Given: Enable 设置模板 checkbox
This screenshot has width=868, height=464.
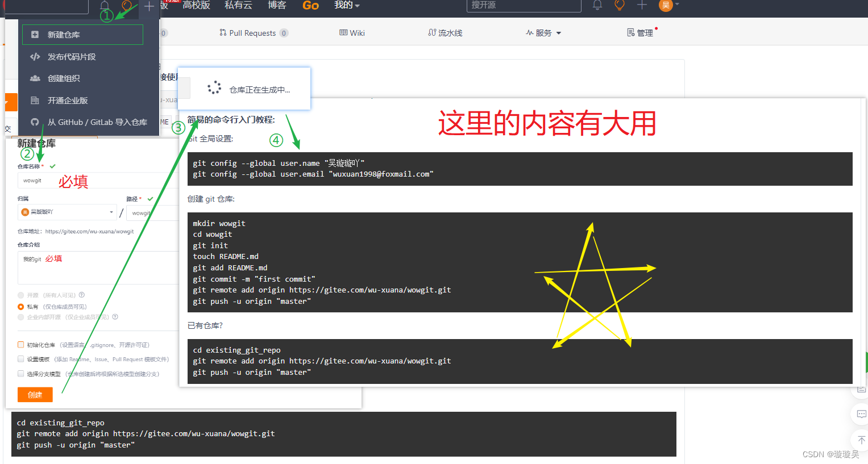Looking at the screenshot, I should coord(21,359).
